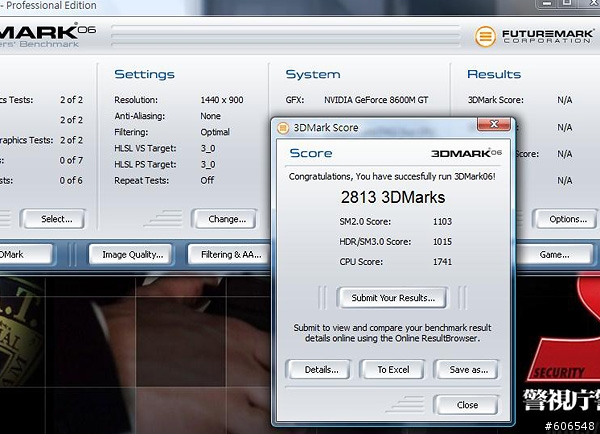This screenshot has height=434, width=600.
Task: Click the Resolution value 1440 x 900
Action: 222,100
